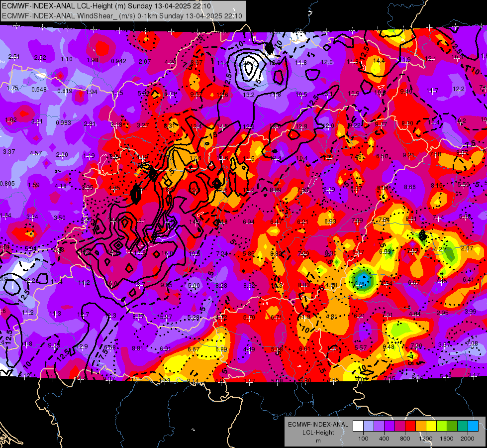Click the legend text LCL-Height
487x448 pixels.
point(318,433)
